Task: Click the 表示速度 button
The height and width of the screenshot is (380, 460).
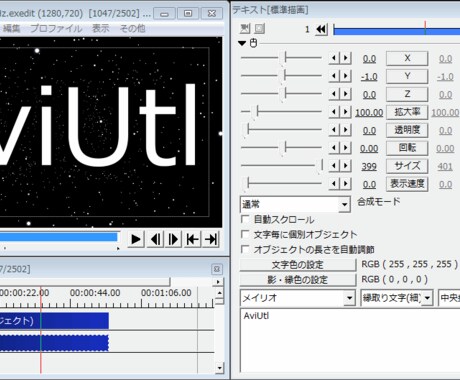Action: [x=407, y=184]
